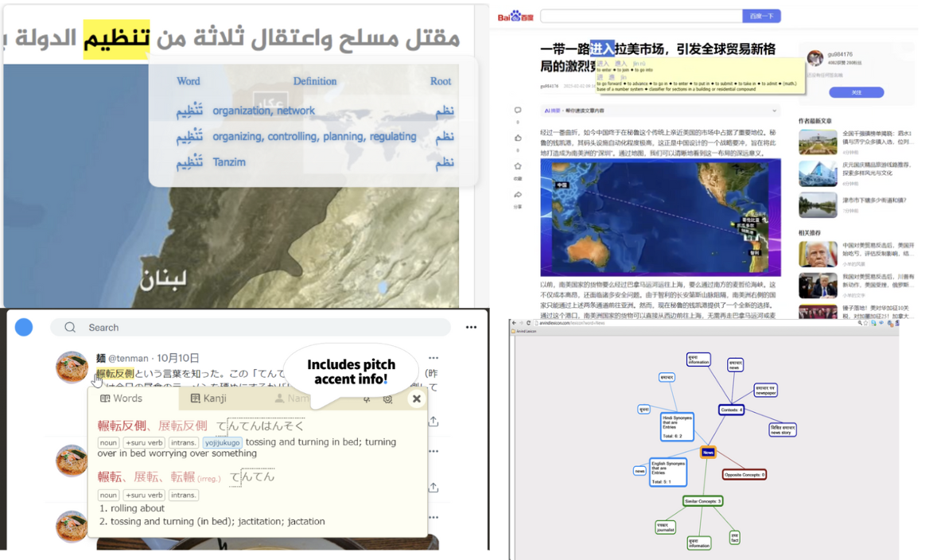
Task: Click the yojijukugo tag in the first entry
Action: pos(222,443)
